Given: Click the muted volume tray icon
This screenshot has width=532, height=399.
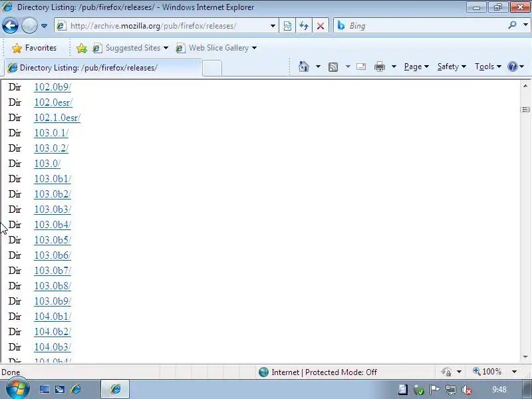Looking at the screenshot, I should point(467,390).
